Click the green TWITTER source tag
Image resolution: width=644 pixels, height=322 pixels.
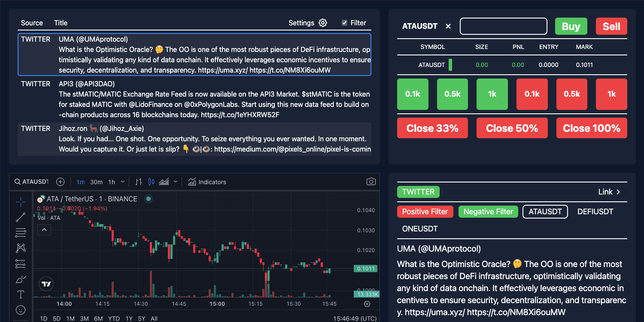[418, 192]
